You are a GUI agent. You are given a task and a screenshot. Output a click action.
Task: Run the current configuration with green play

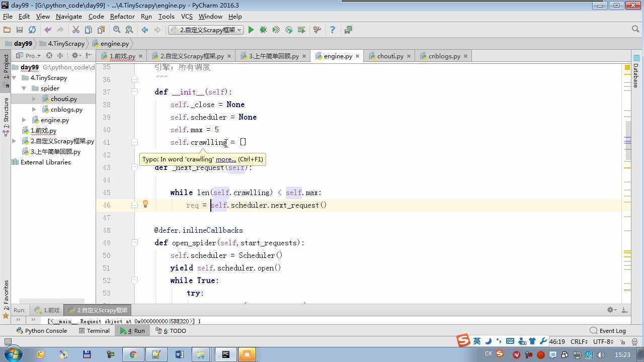coord(251,30)
